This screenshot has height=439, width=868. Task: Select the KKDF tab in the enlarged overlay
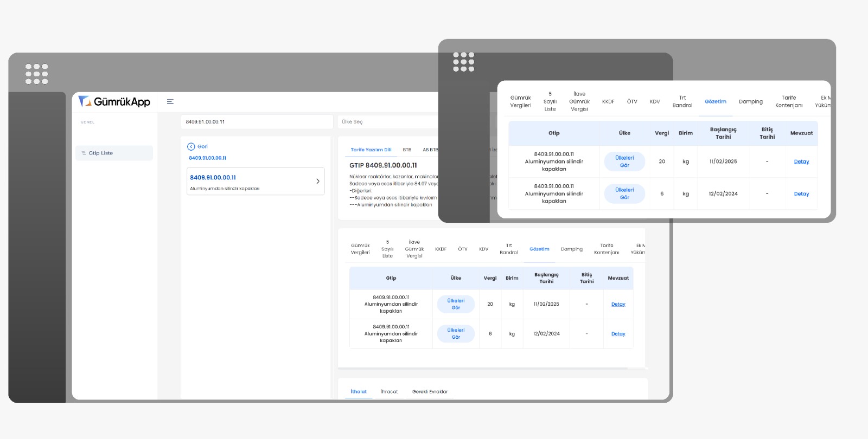tap(608, 102)
